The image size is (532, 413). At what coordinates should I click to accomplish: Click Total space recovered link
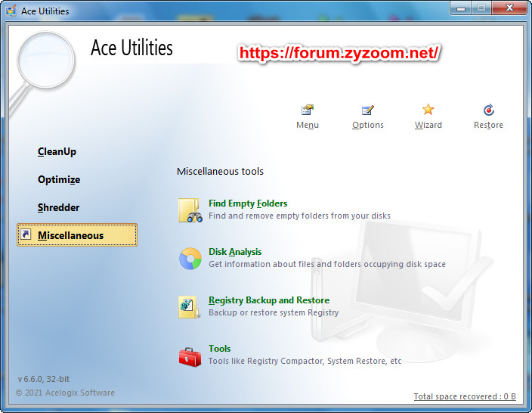point(465,396)
